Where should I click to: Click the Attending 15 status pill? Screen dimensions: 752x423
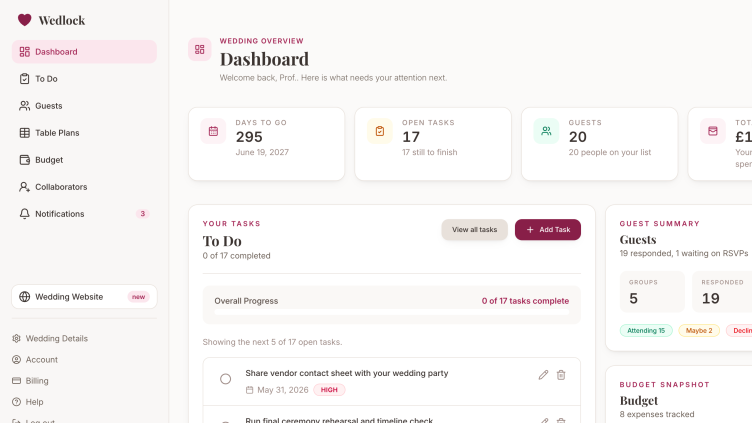pos(646,330)
